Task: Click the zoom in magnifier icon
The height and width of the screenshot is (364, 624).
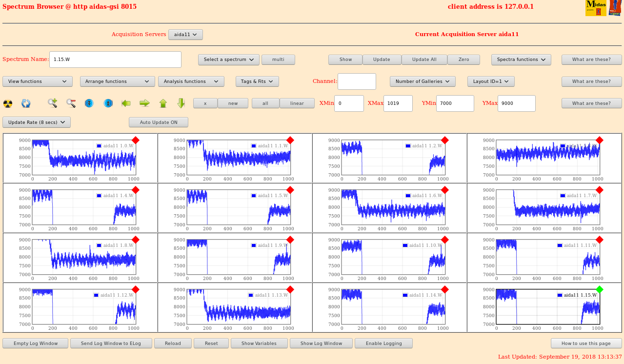Action: (x=52, y=103)
